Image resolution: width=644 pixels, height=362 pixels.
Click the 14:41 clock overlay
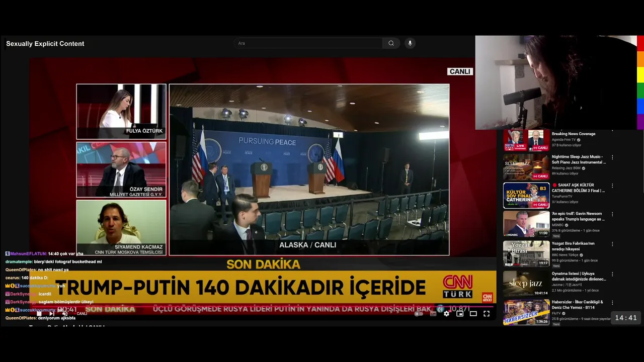pos(626,318)
